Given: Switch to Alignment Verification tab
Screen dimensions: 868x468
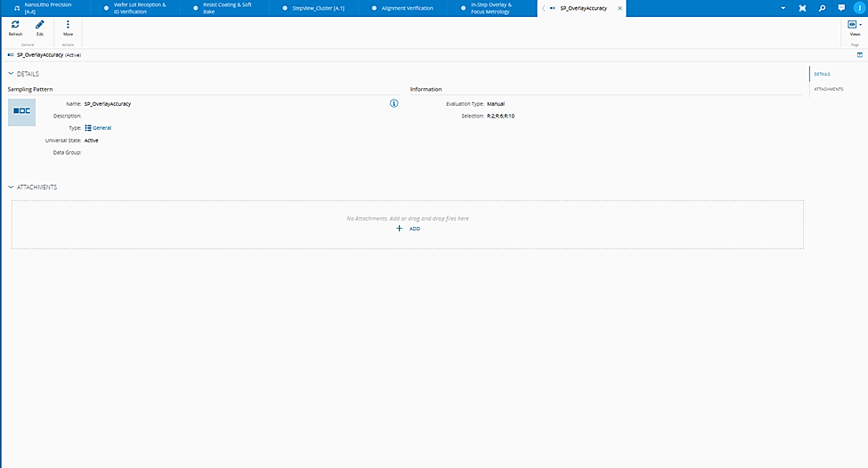Looking at the screenshot, I should [x=403, y=8].
